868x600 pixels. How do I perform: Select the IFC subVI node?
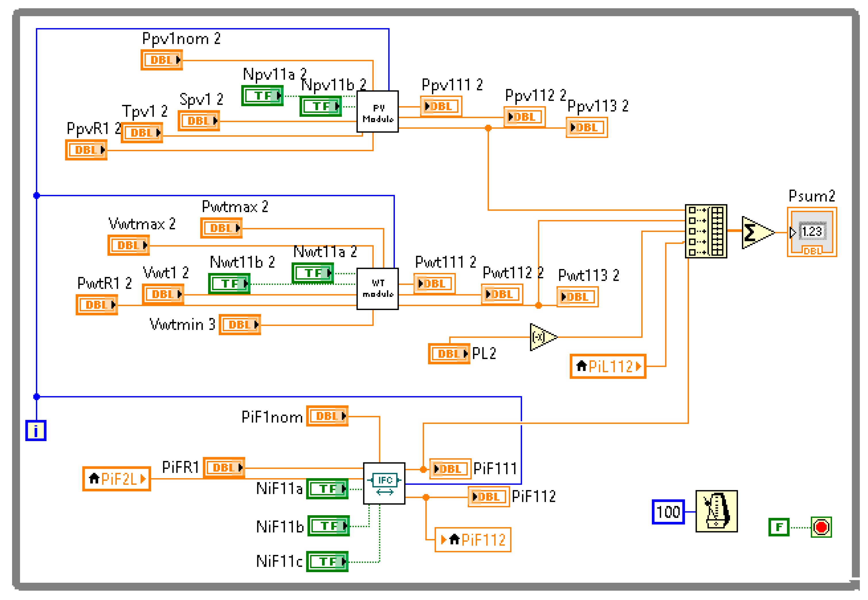tap(384, 483)
